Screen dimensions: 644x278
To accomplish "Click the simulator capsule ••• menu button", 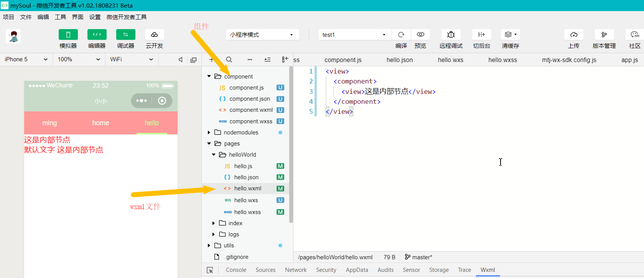I will click(142, 101).
